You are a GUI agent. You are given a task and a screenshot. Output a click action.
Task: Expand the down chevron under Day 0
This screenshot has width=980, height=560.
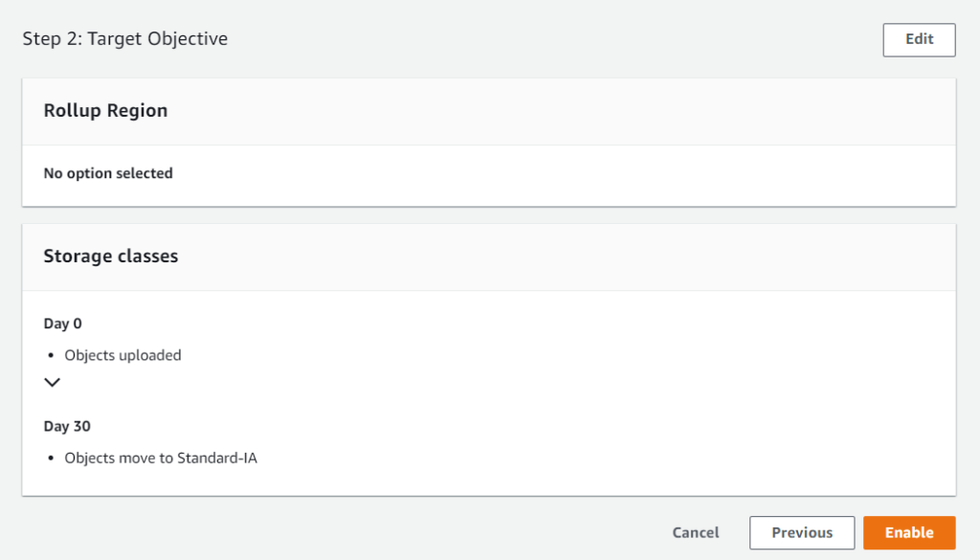(53, 382)
